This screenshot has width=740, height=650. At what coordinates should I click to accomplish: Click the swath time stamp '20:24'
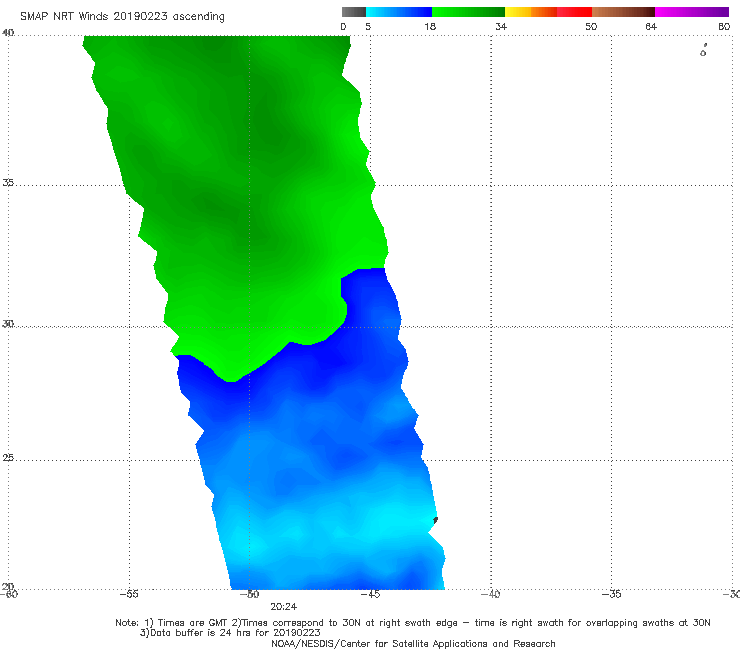284,607
